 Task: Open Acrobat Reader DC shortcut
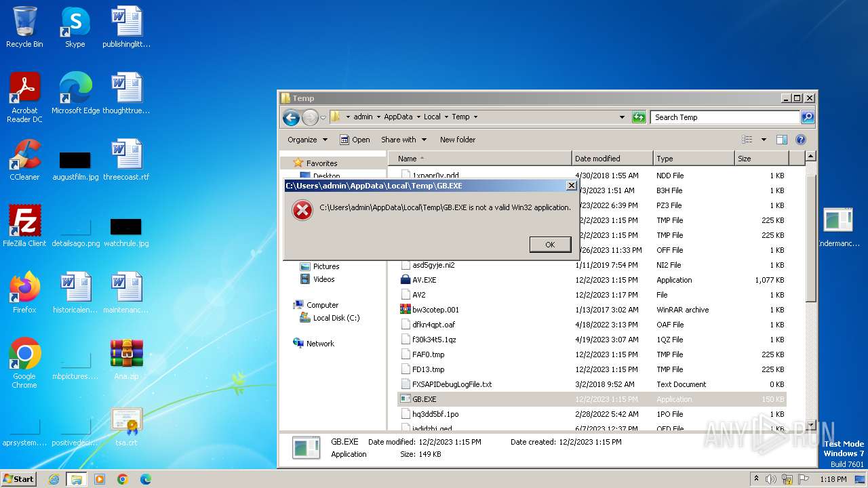coord(24,98)
